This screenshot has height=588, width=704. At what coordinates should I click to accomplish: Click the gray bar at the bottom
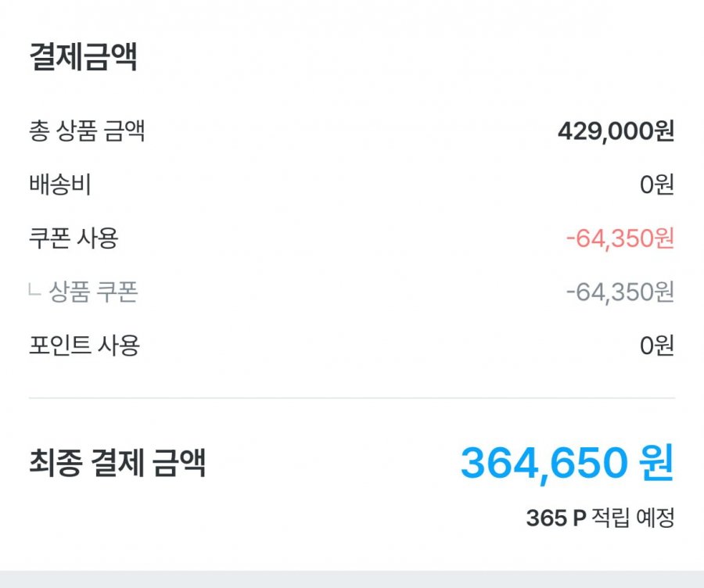(x=351, y=579)
